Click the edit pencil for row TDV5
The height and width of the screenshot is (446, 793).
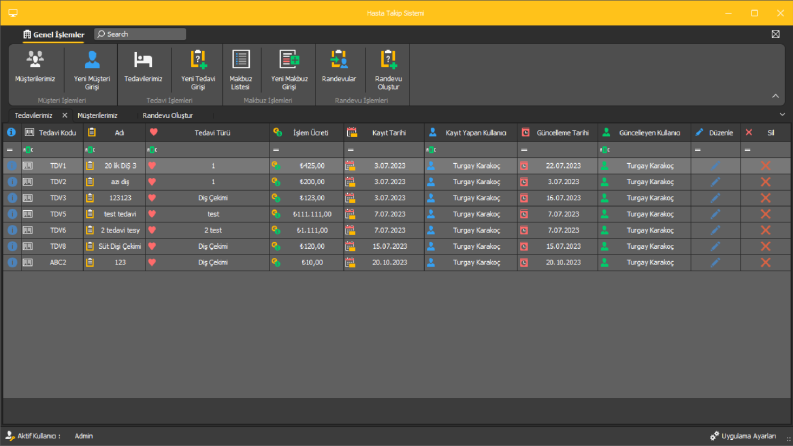pyautogui.click(x=715, y=214)
